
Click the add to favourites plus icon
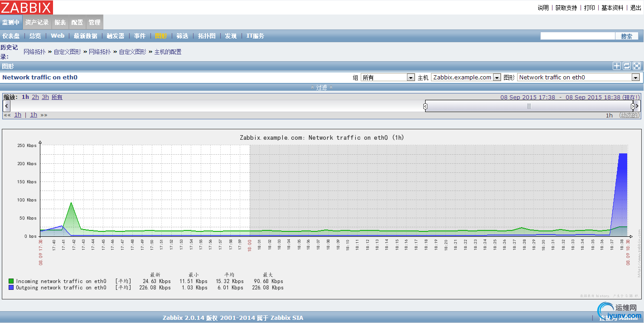(x=617, y=66)
